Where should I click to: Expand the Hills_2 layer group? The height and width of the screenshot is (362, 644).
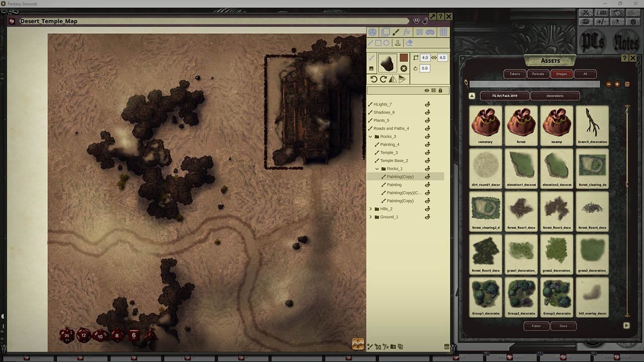pos(371,209)
